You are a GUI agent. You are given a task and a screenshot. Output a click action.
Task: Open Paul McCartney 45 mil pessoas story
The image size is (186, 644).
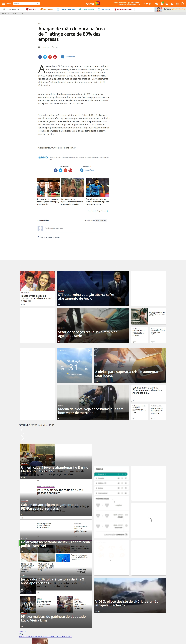tap(60, 491)
